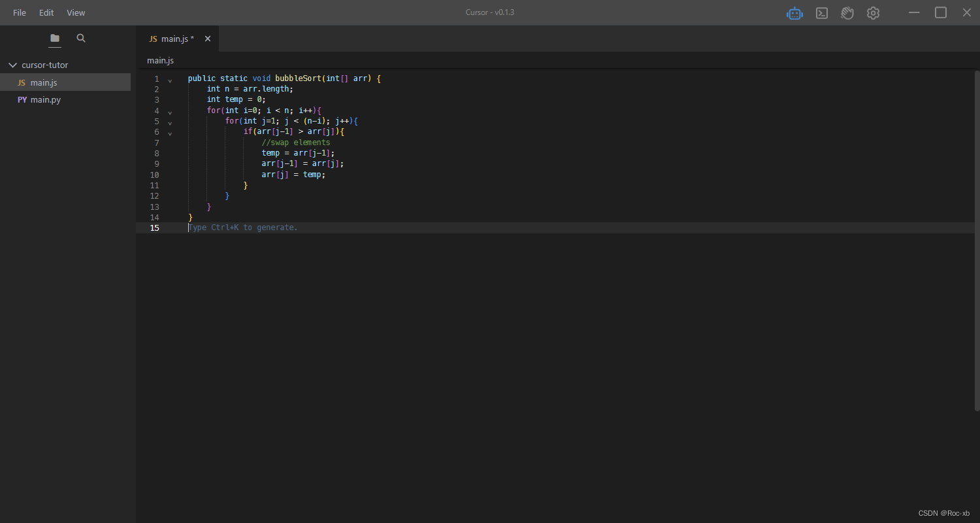Click the hand wave feedback icon
This screenshot has height=523, width=980.
point(847,12)
